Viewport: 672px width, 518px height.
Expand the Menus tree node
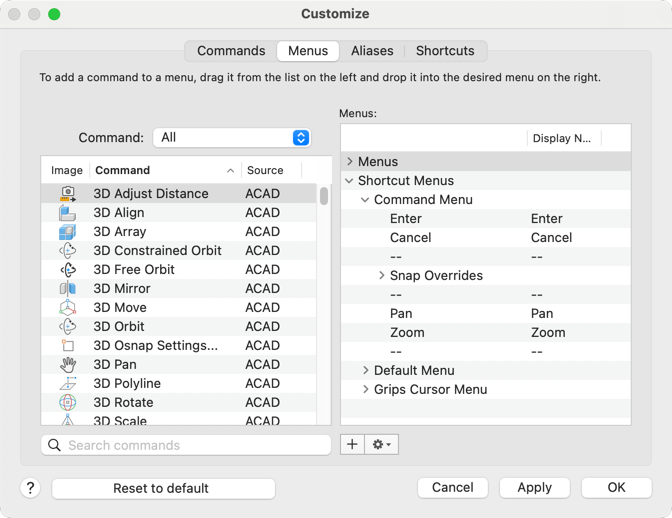tap(350, 162)
